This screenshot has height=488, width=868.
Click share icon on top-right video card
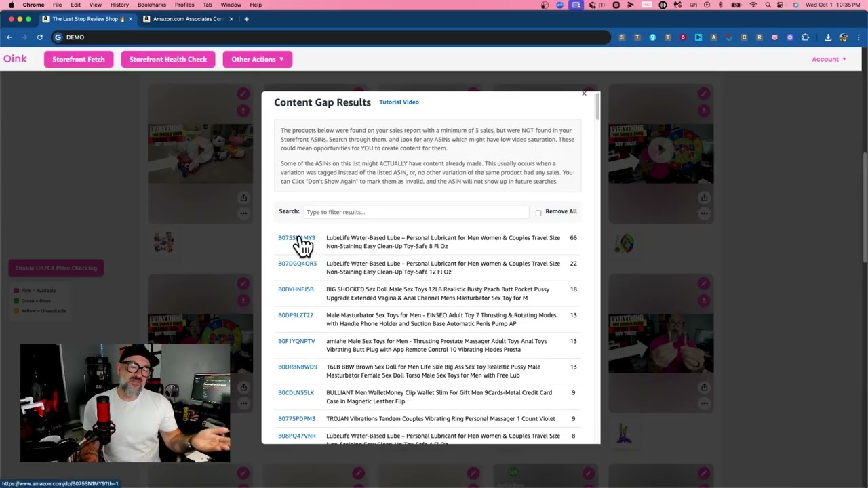(x=704, y=197)
